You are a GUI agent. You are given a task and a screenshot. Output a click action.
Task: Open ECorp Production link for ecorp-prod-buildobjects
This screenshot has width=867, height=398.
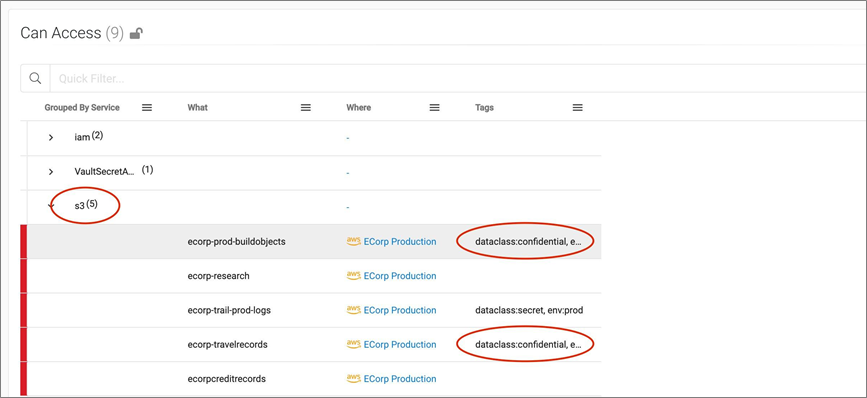pos(400,242)
